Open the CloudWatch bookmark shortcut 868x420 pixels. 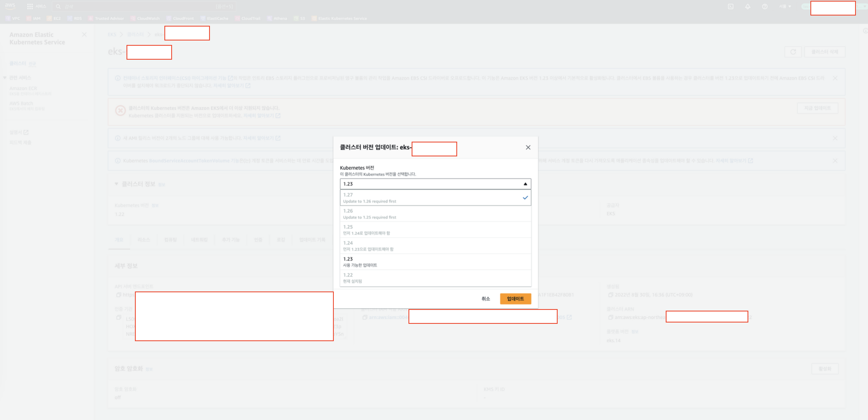pyautogui.click(x=145, y=18)
